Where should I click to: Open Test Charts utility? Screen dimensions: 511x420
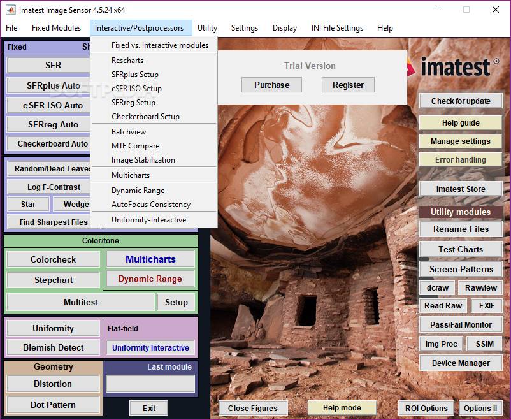click(461, 249)
